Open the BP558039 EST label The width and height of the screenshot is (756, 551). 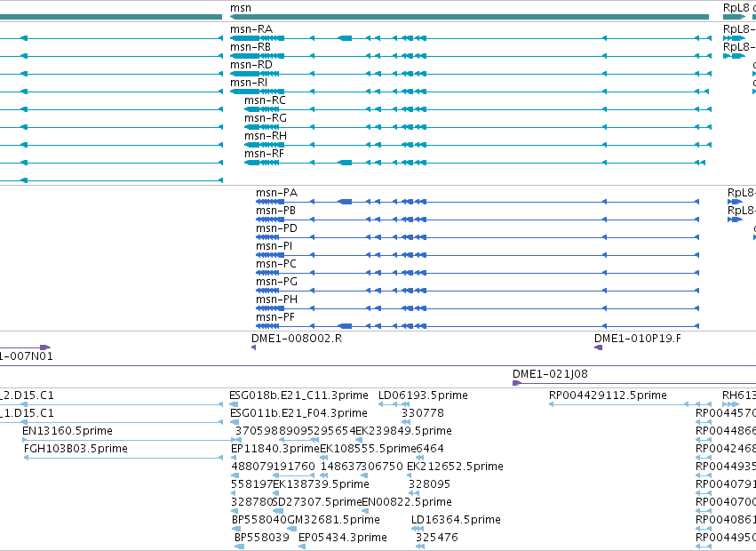pyautogui.click(x=262, y=538)
